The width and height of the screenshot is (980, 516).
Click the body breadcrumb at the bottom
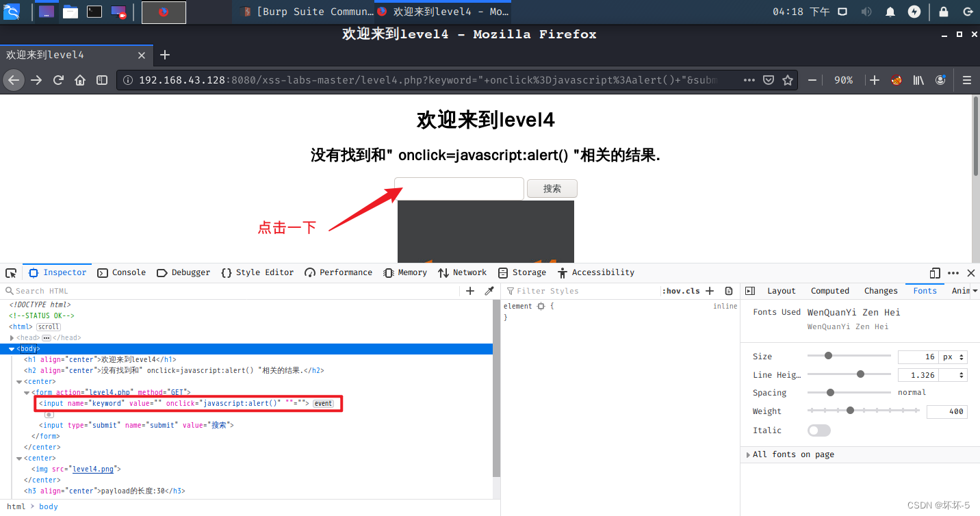click(x=48, y=506)
